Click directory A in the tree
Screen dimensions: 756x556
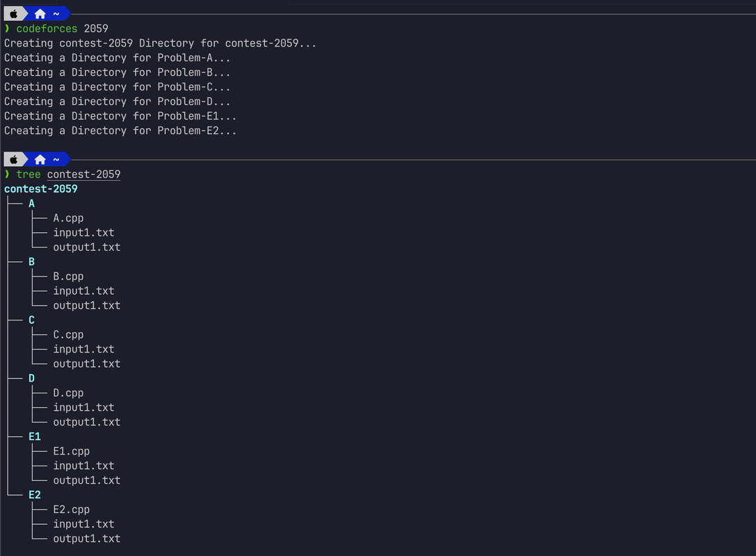[32, 204]
